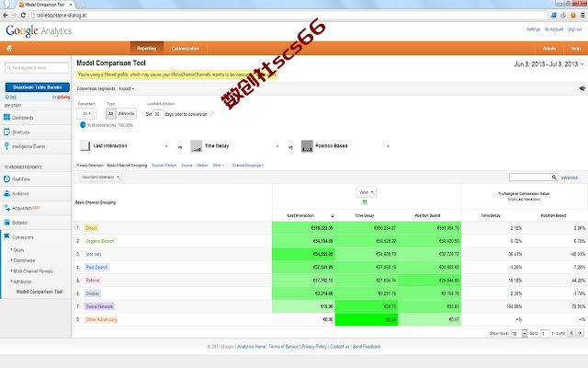The width and height of the screenshot is (588, 368).
Task: Go to the previous table page arrow
Action: 571,333
